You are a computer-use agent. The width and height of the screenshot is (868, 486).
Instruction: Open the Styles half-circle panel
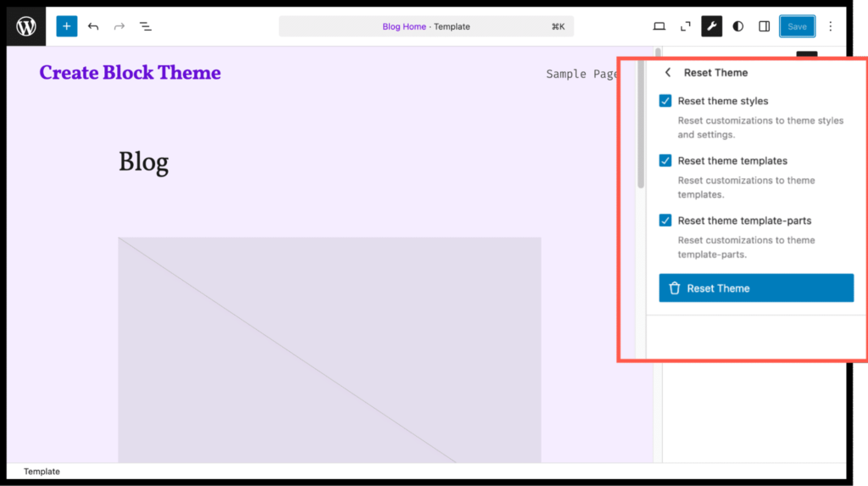pos(738,26)
